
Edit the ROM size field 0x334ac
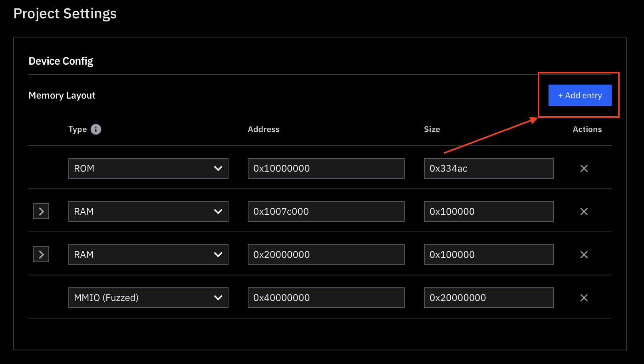click(488, 168)
